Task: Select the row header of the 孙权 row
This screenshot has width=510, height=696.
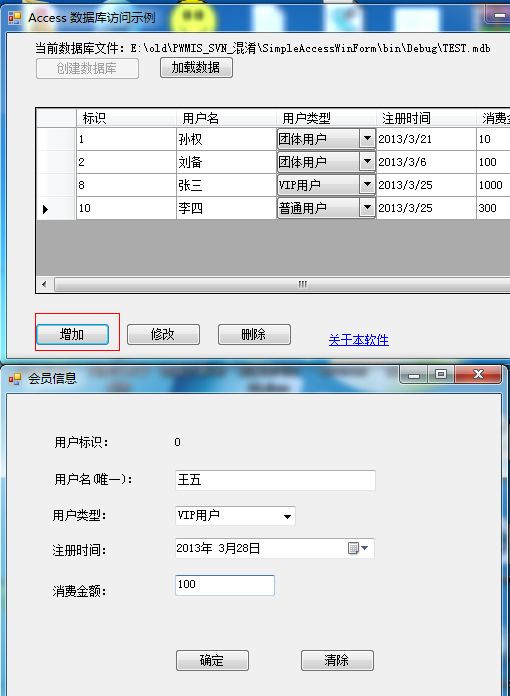Action: pos(56,139)
